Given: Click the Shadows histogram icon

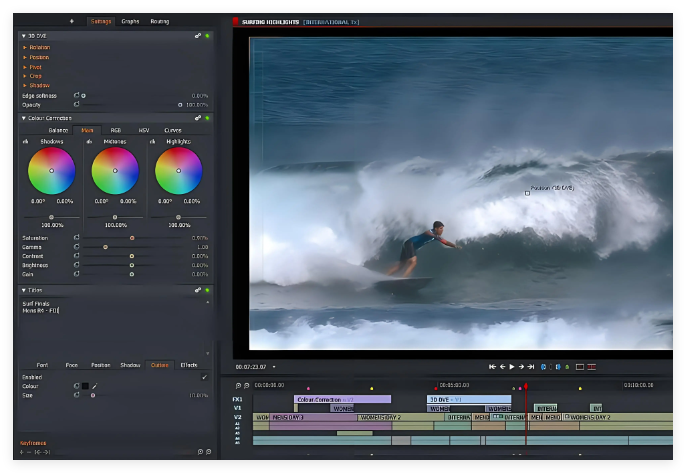Looking at the screenshot, I should point(25,141).
